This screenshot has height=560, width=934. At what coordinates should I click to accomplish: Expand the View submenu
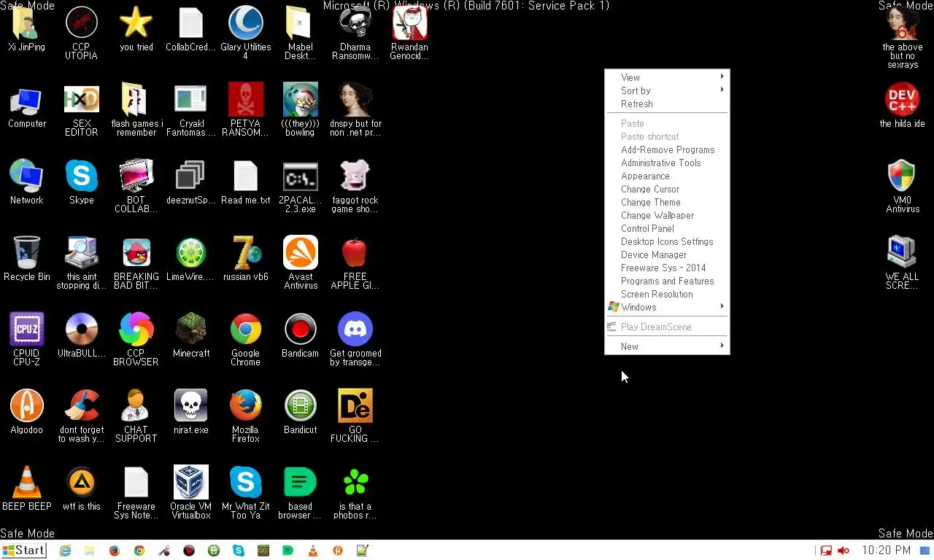(x=667, y=77)
